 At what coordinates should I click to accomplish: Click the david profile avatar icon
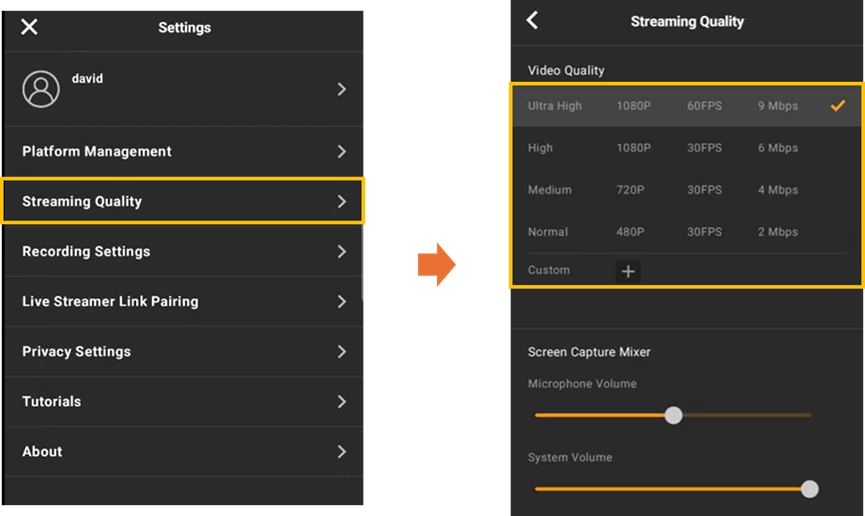click(x=41, y=89)
